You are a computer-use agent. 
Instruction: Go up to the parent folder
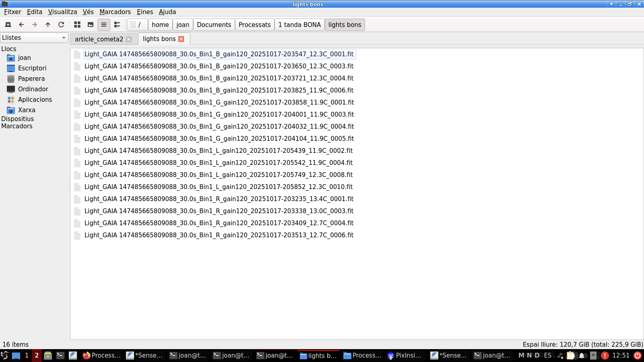(x=48, y=25)
